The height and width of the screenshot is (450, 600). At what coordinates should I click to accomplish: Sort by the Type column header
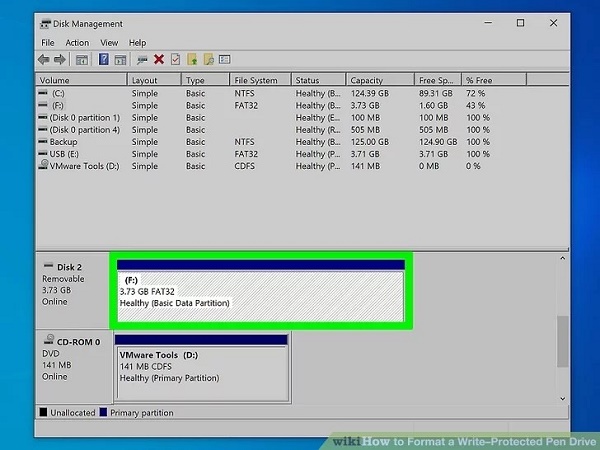[x=205, y=80]
